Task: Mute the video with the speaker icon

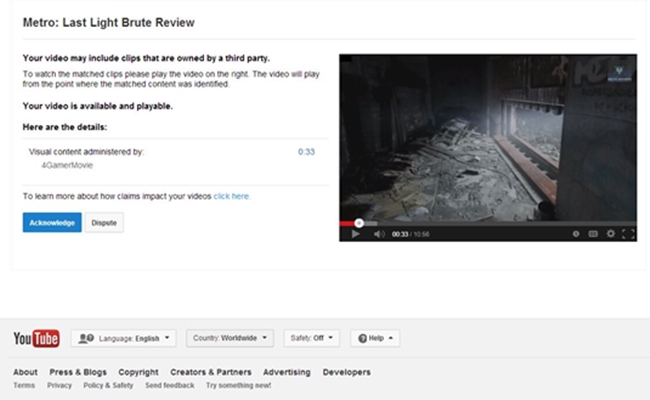Action: 378,234
